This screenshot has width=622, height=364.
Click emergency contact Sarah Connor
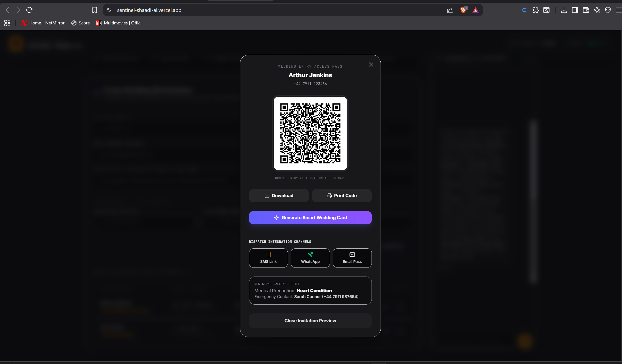pyautogui.click(x=326, y=297)
